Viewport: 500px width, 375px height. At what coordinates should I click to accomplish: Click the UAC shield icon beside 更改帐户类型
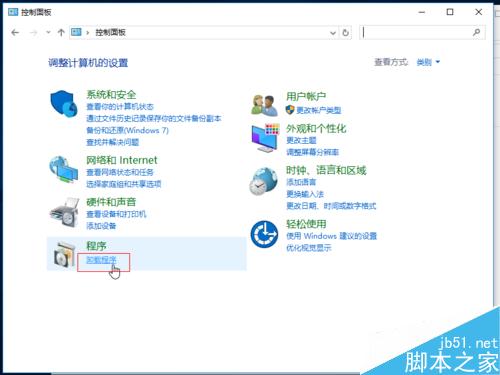coord(290,110)
